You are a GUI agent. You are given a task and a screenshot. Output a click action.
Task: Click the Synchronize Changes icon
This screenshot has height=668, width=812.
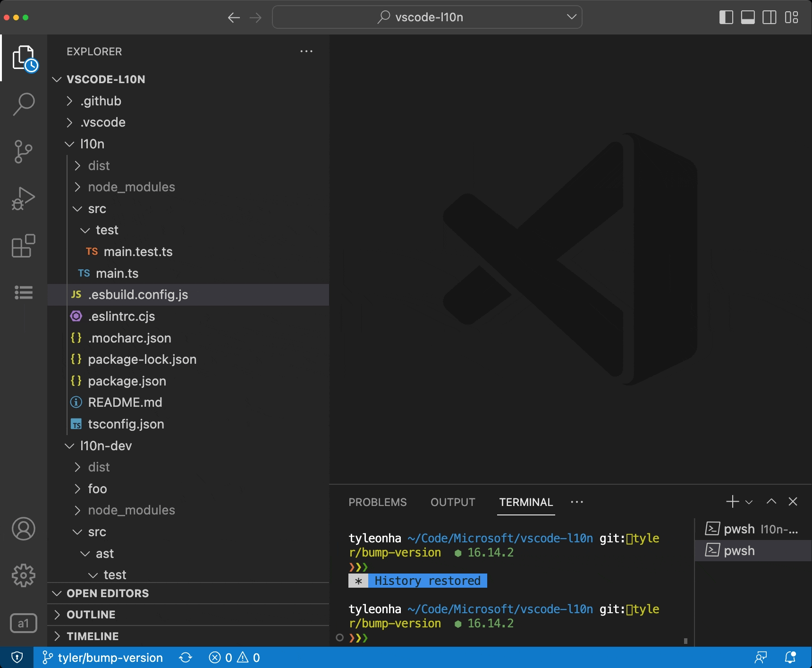[186, 658]
